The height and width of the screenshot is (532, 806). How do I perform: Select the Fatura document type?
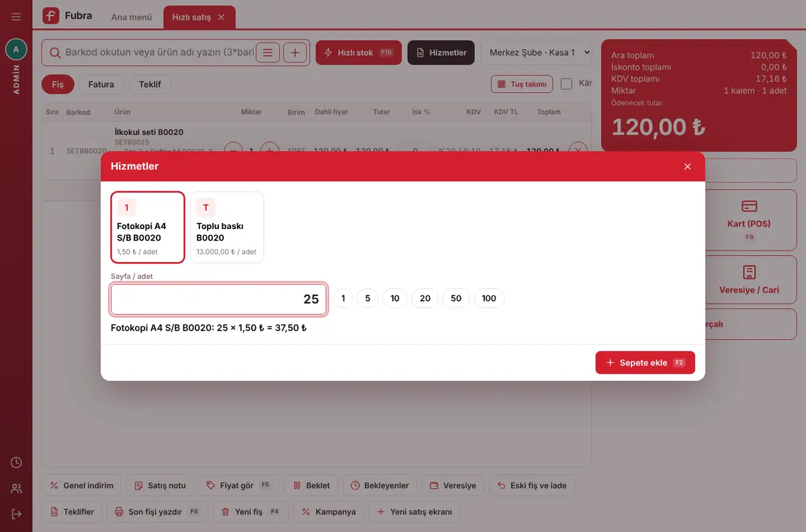point(101,84)
